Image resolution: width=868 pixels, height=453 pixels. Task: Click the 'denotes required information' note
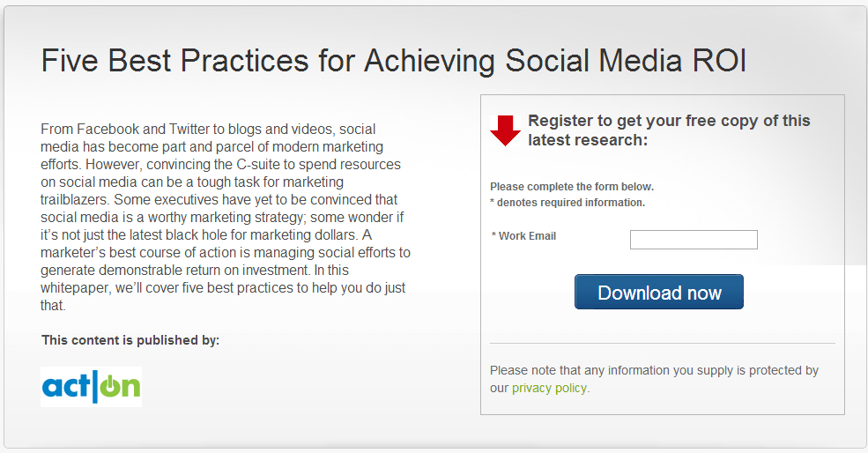pos(570,203)
